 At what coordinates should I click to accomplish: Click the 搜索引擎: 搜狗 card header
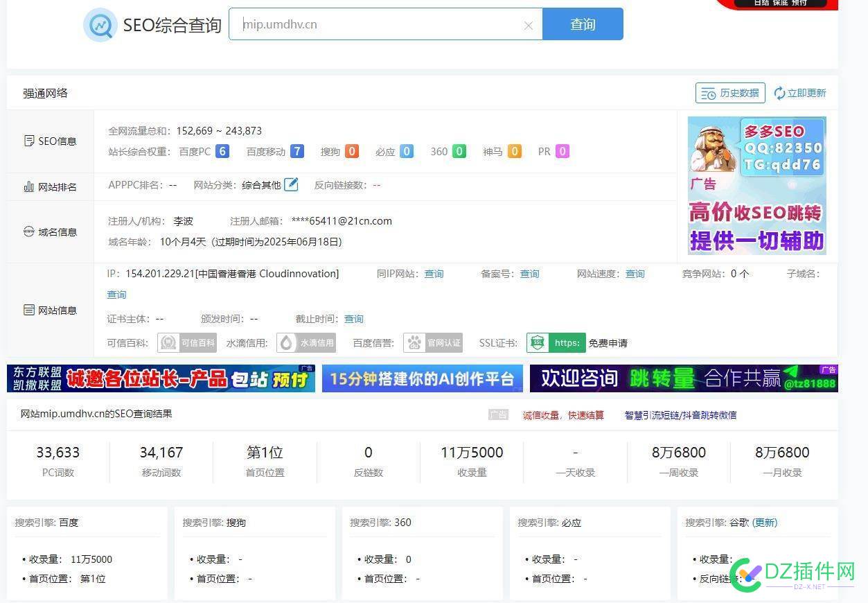[x=214, y=523]
